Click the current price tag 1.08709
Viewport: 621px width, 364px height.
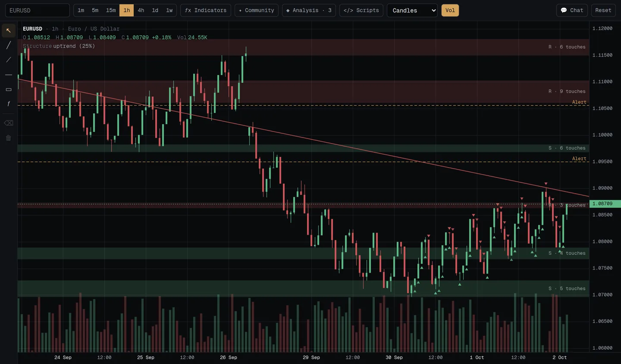pos(605,204)
